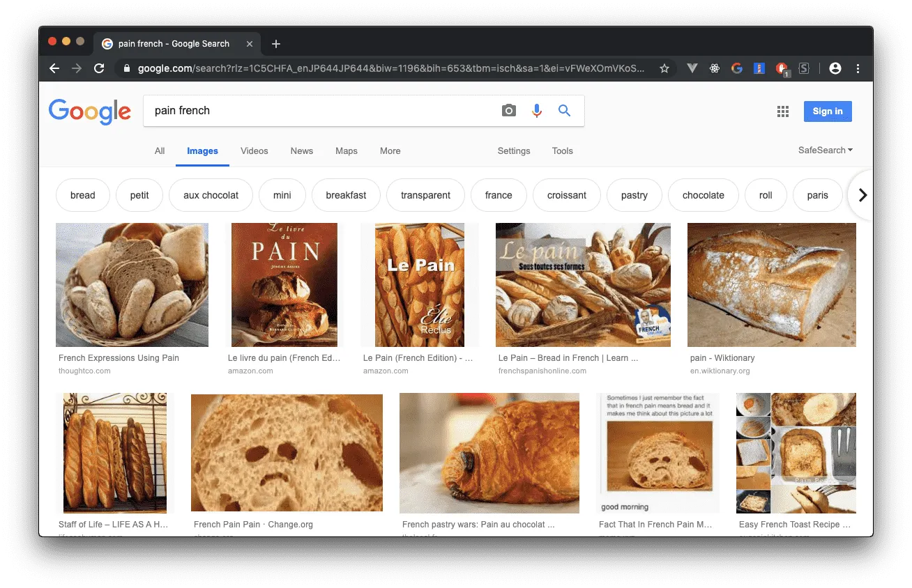The width and height of the screenshot is (912, 588).
Task: Open the News tab
Action: point(302,151)
